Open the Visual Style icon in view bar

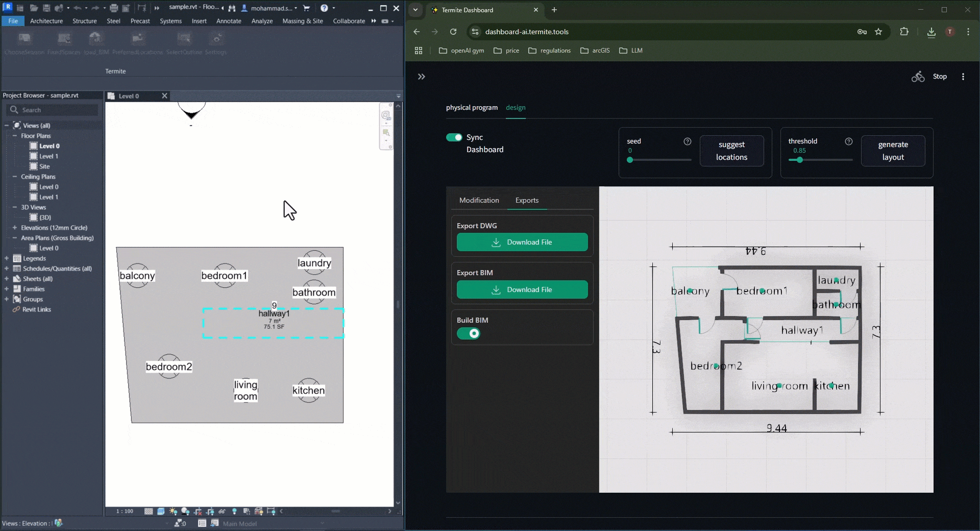(x=161, y=511)
